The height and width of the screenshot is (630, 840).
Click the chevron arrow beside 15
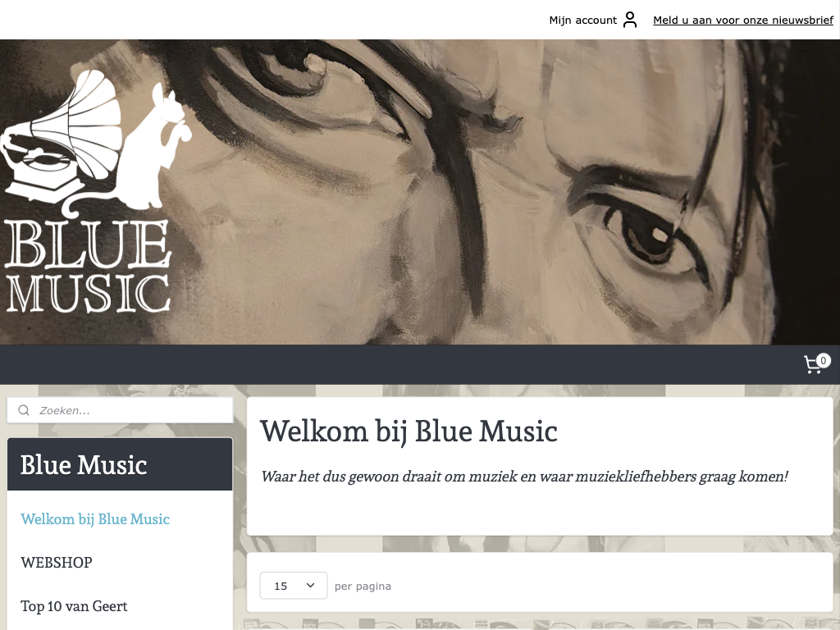(310, 585)
